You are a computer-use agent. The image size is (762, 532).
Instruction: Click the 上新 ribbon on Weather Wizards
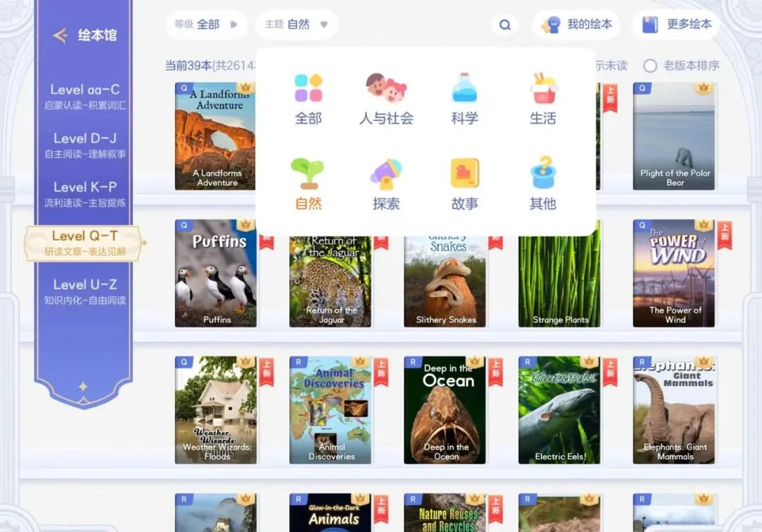pyautogui.click(x=266, y=372)
